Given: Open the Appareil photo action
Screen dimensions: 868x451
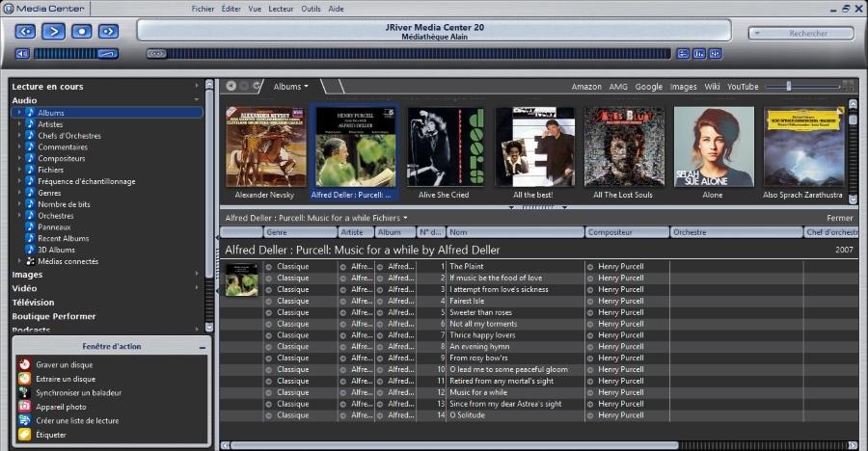Looking at the screenshot, I should [x=61, y=407].
